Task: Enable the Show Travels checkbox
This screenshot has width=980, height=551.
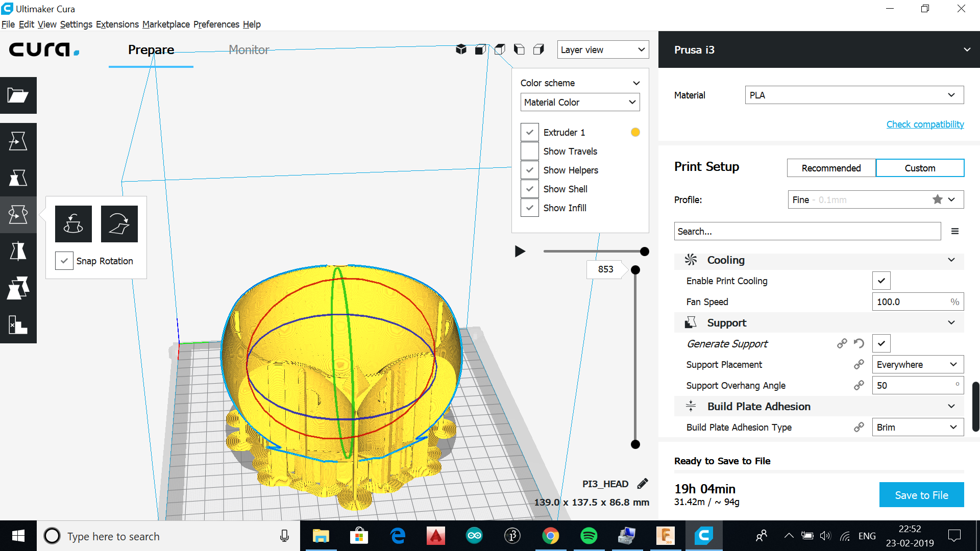Action: pos(530,151)
